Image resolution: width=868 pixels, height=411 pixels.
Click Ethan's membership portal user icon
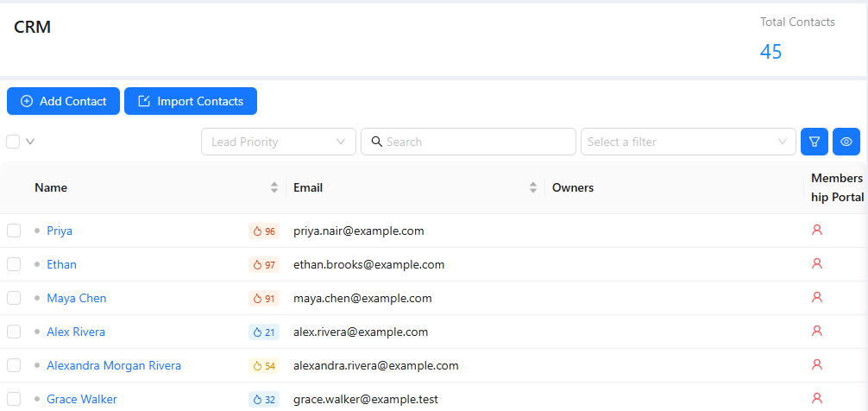[x=816, y=263]
